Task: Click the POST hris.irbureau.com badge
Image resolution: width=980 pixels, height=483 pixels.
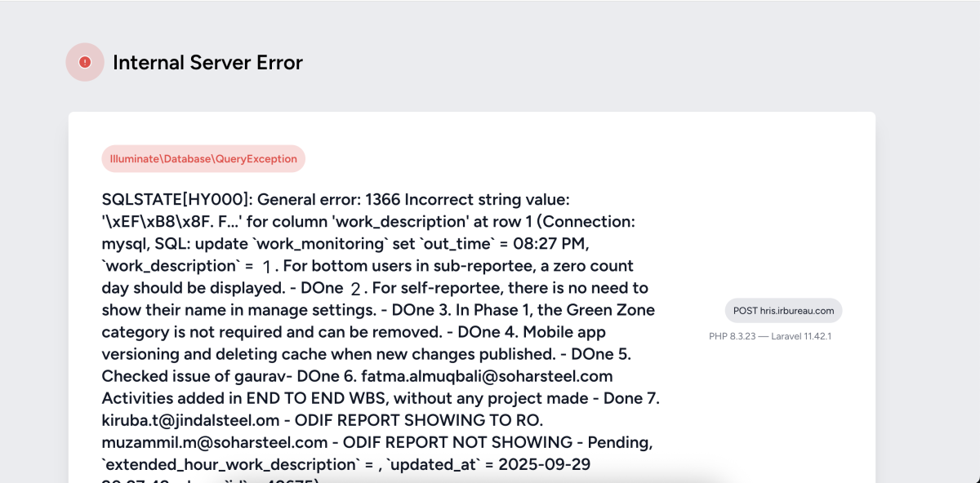Action: pos(783,311)
